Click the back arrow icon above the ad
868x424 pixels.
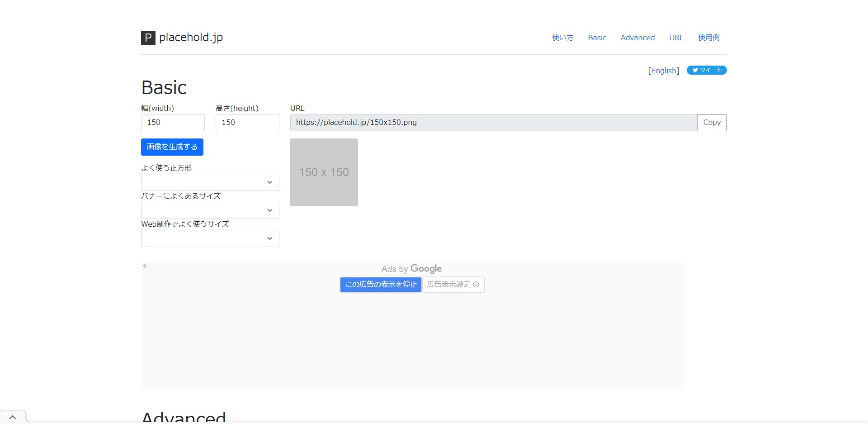(x=146, y=266)
